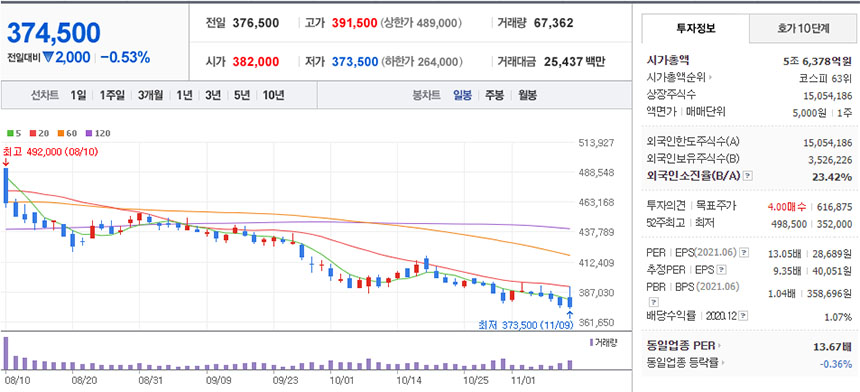Click the 코스피 63위 rank value
860x392 pixels.
tap(825, 78)
